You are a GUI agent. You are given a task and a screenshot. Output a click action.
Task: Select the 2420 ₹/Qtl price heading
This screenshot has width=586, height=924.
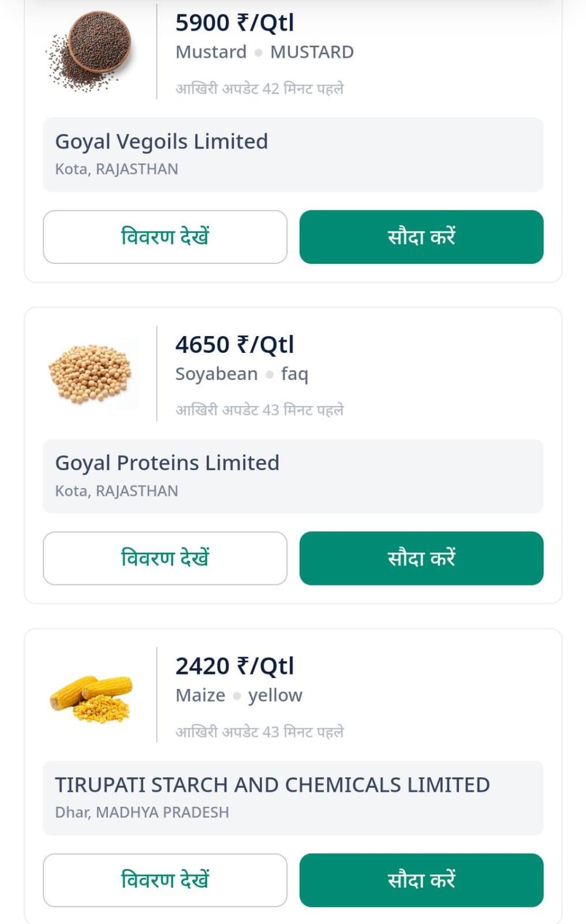click(235, 666)
